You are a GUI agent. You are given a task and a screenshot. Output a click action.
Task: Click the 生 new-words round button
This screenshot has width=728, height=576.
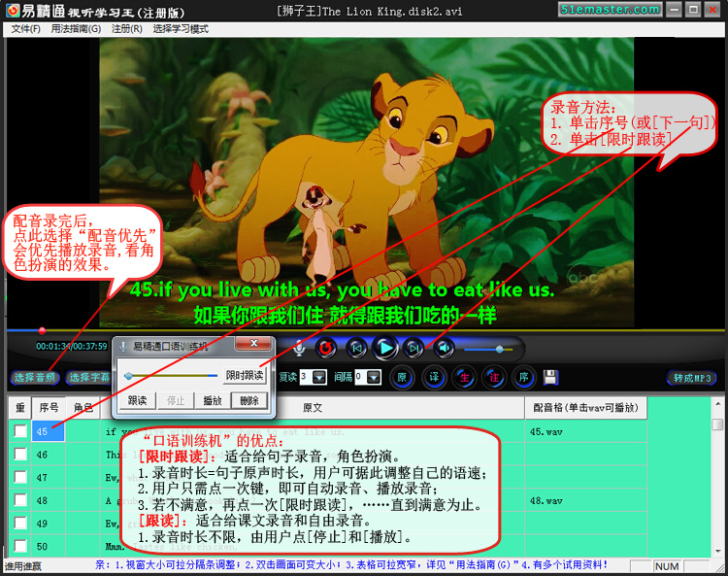[464, 377]
